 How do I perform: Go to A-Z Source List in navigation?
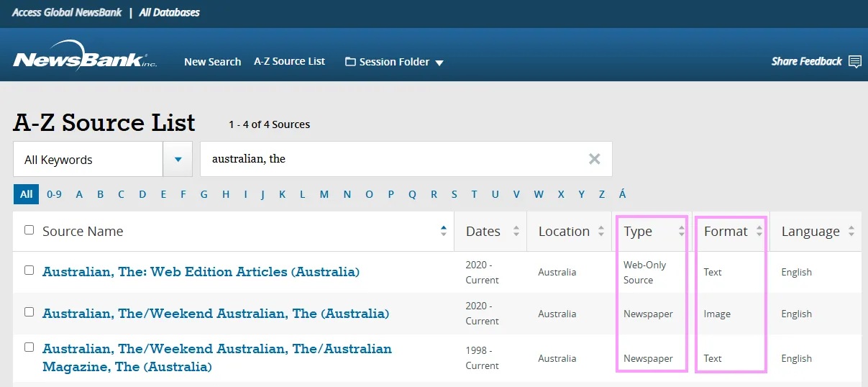point(289,61)
